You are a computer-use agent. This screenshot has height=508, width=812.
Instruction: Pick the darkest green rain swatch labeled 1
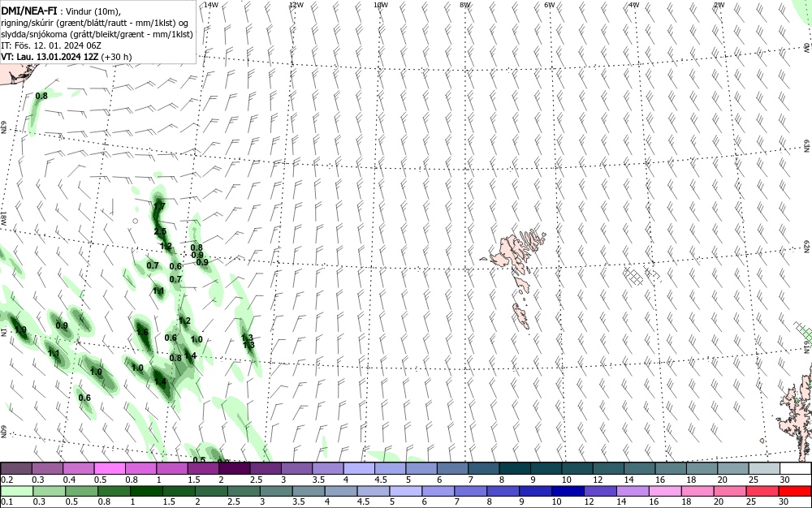pyautogui.click(x=146, y=491)
